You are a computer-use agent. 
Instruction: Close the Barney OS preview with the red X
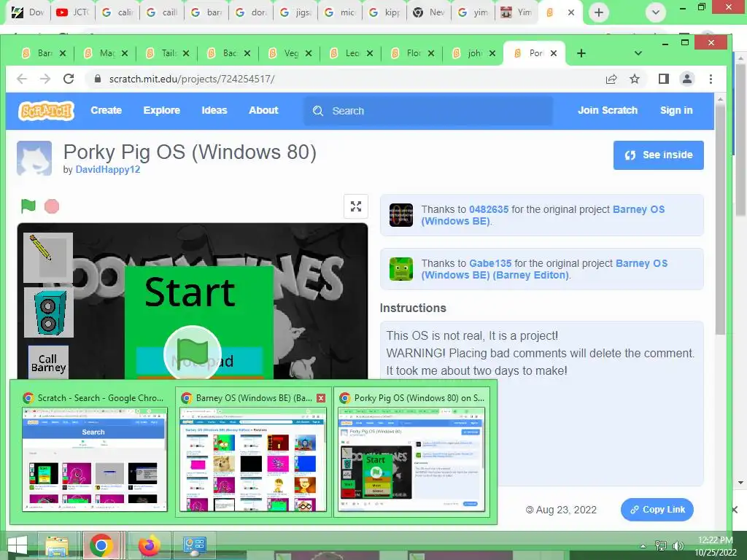point(321,398)
